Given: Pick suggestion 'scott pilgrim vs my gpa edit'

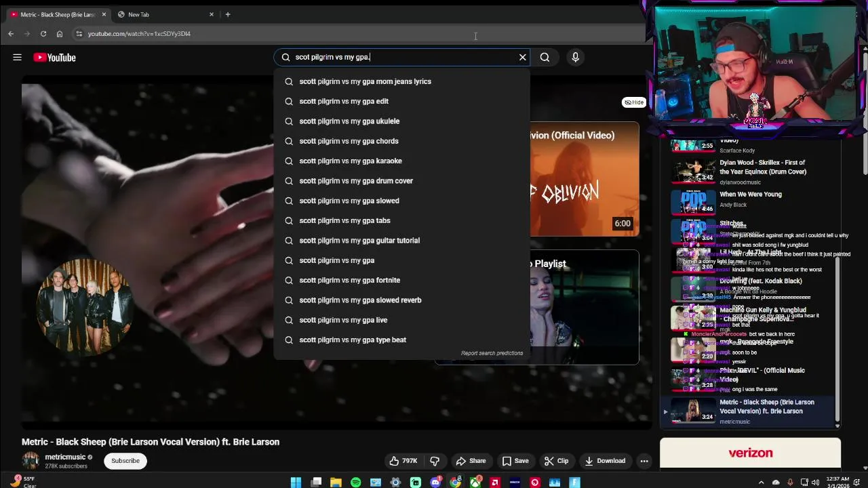Looking at the screenshot, I should 401,101.
